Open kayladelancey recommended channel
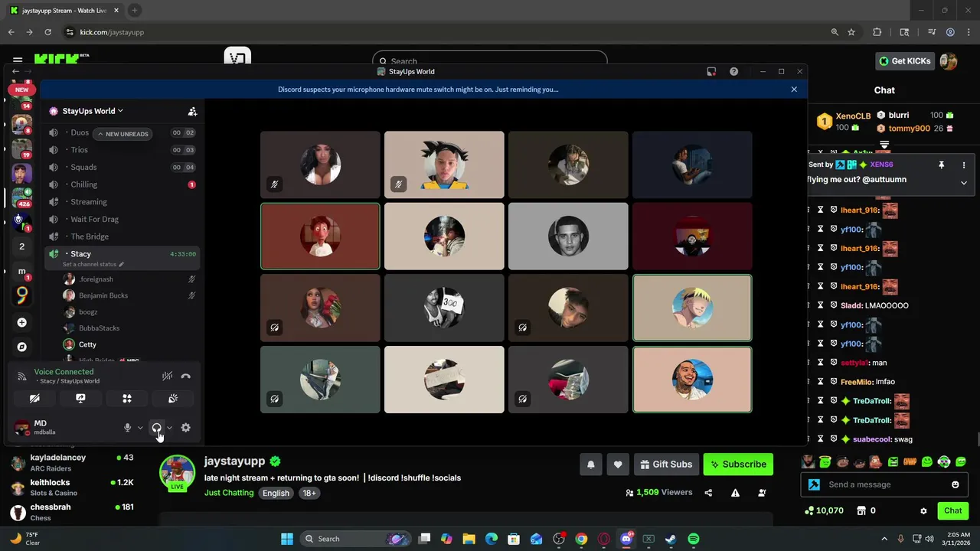The width and height of the screenshot is (980, 551). point(73,462)
